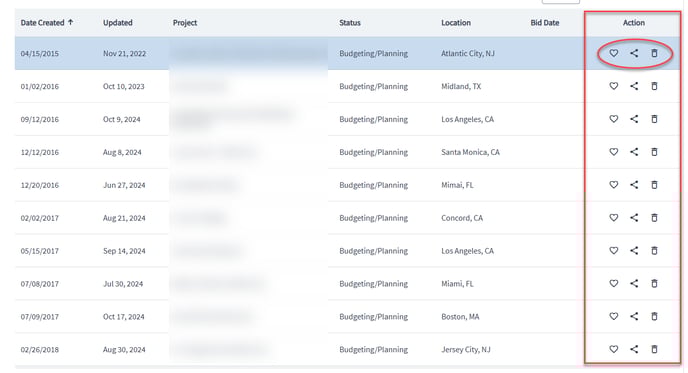Sort by the Status column header
The width and height of the screenshot is (688, 373).
click(350, 23)
